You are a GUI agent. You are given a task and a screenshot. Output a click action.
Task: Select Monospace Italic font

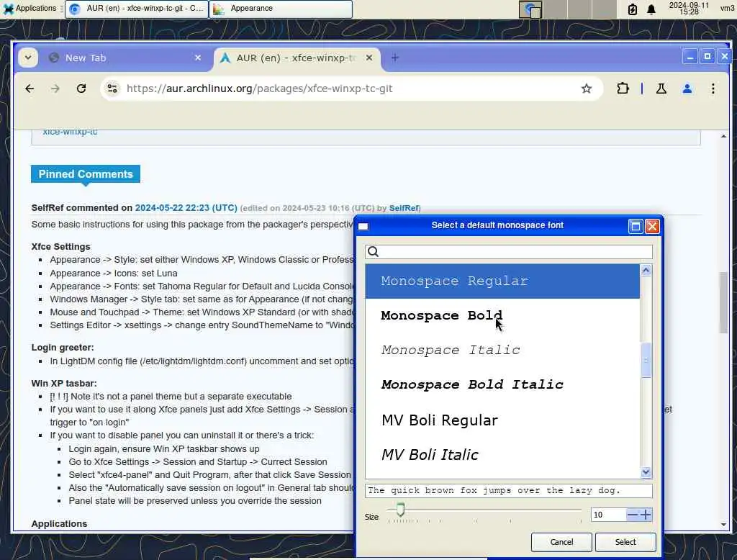pyautogui.click(x=502, y=350)
